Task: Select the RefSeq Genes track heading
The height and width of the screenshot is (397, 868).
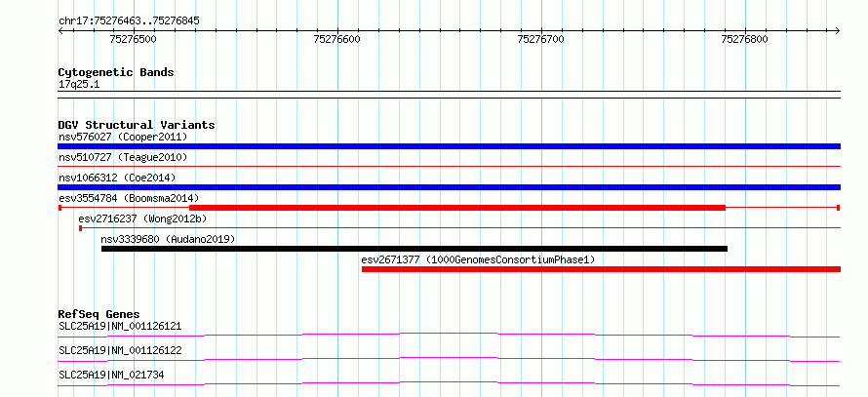Action: (99, 314)
